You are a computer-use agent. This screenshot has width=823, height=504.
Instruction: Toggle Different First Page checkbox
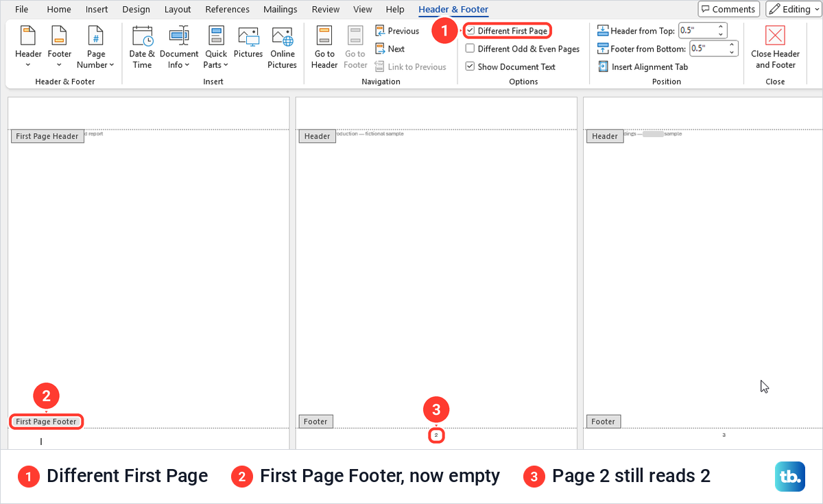[x=470, y=31]
